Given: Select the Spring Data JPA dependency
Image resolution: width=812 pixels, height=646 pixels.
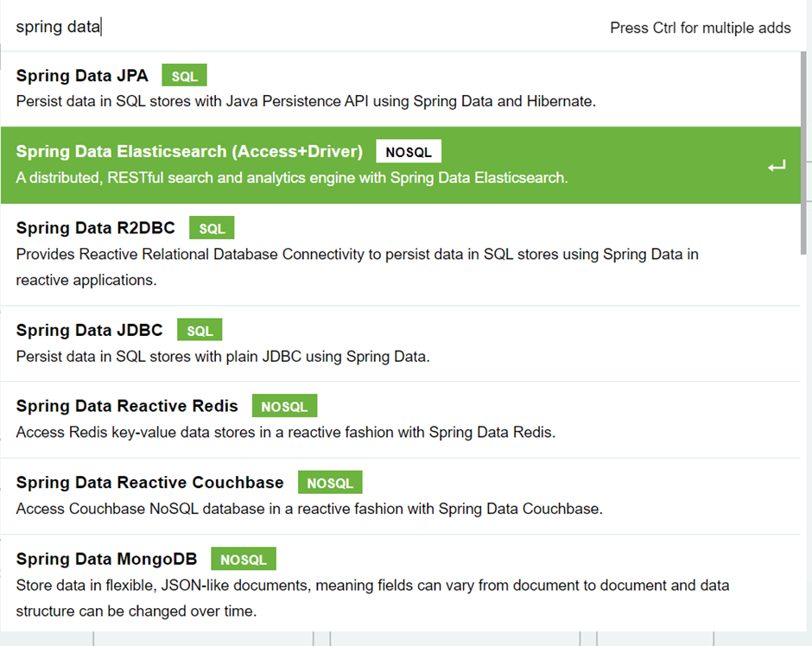Looking at the screenshot, I should pyautogui.click(x=401, y=89).
